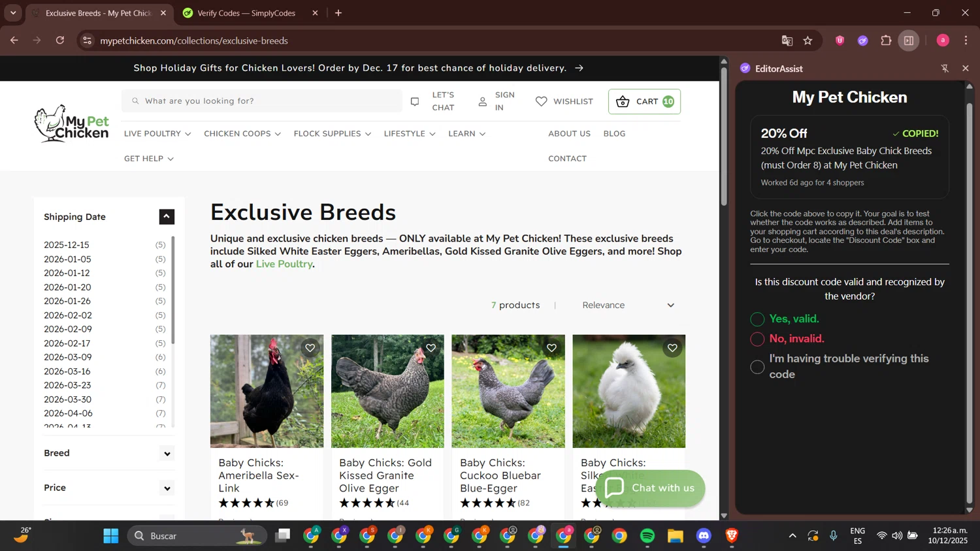Click the Live Poultry text link
This screenshot has height=551, width=980.
coord(284,264)
